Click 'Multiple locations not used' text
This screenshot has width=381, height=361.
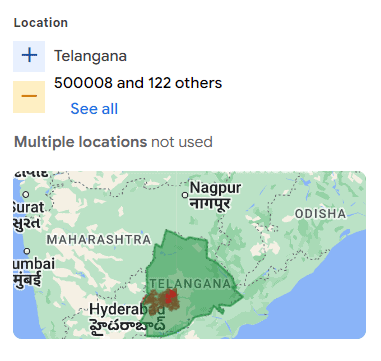(x=113, y=142)
